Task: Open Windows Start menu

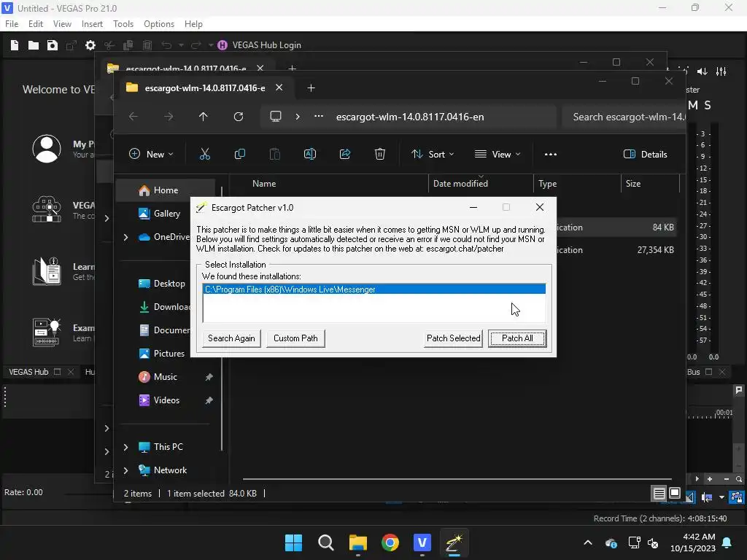Action: tap(293, 542)
